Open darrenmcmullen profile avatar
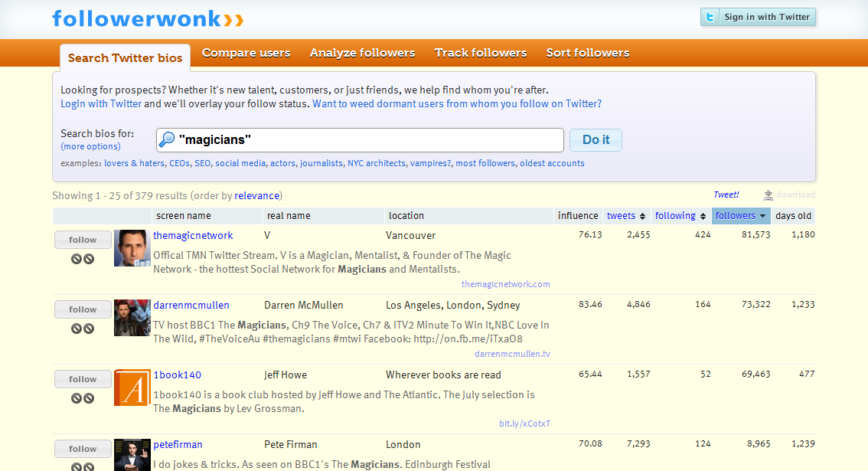This screenshot has height=471, width=868. pos(132,318)
